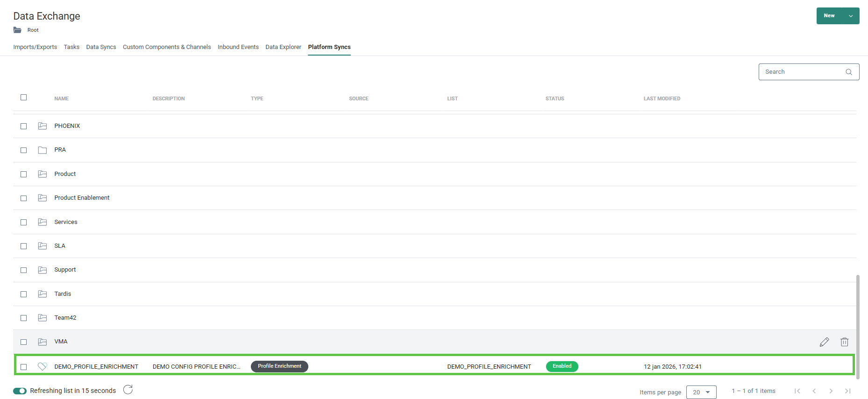This screenshot has height=399, width=868.
Task: Click the Root breadcrumb link
Action: coord(33,30)
